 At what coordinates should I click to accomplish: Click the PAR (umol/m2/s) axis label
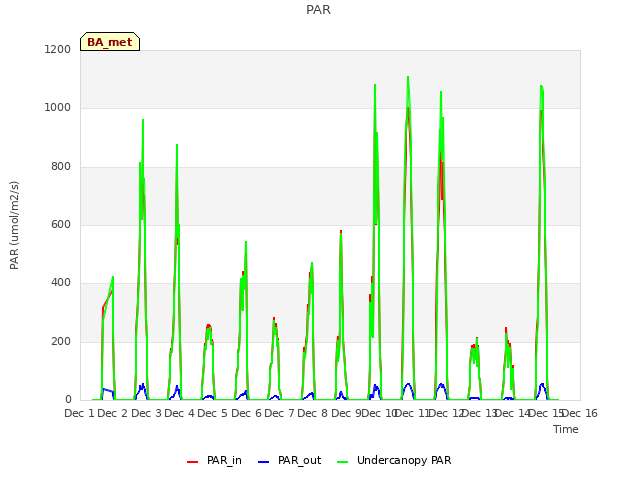pyautogui.click(x=14, y=225)
